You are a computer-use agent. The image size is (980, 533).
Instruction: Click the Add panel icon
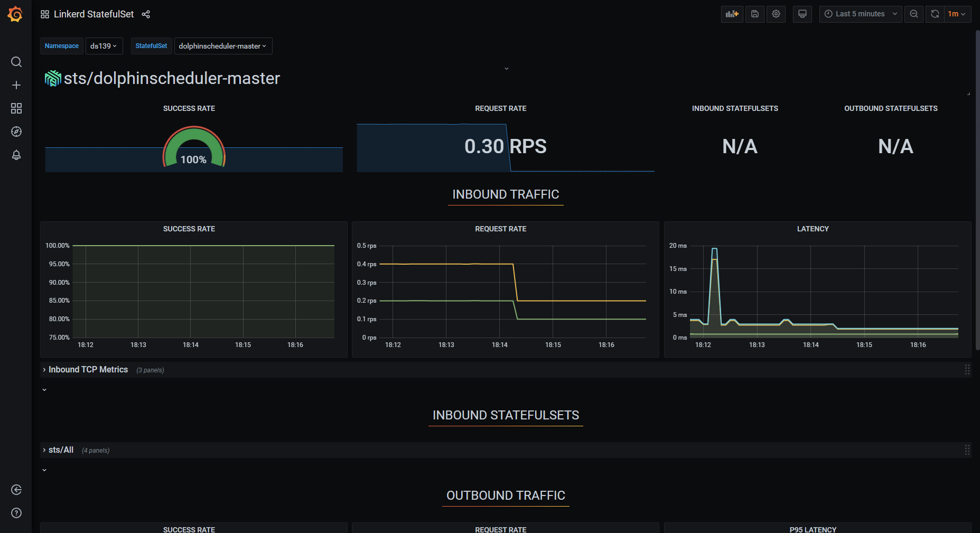(x=732, y=14)
